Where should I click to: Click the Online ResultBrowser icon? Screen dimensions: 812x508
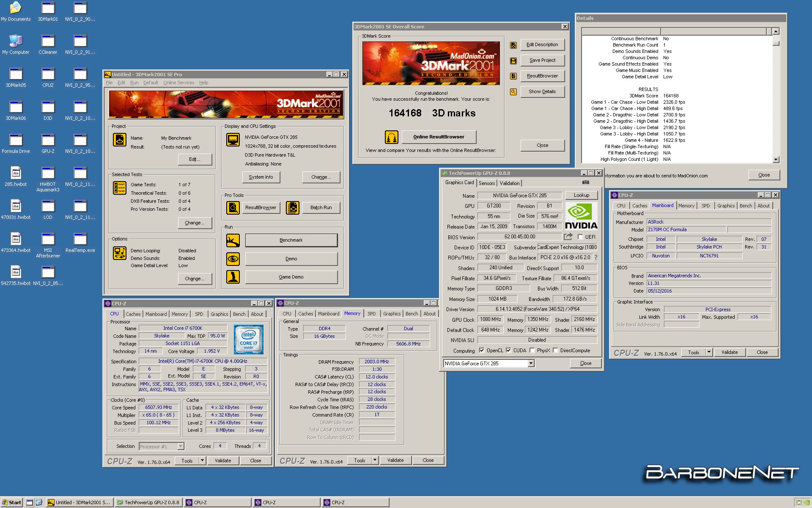coord(391,137)
